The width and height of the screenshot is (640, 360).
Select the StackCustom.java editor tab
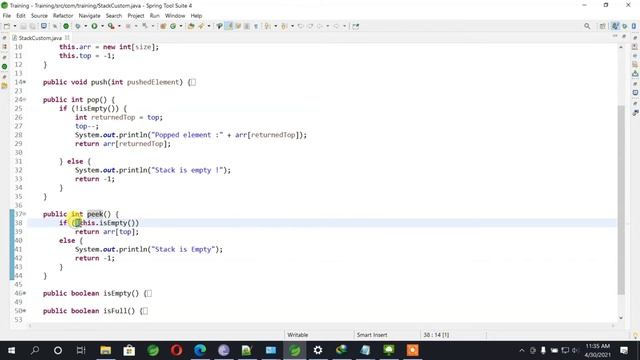[40, 38]
